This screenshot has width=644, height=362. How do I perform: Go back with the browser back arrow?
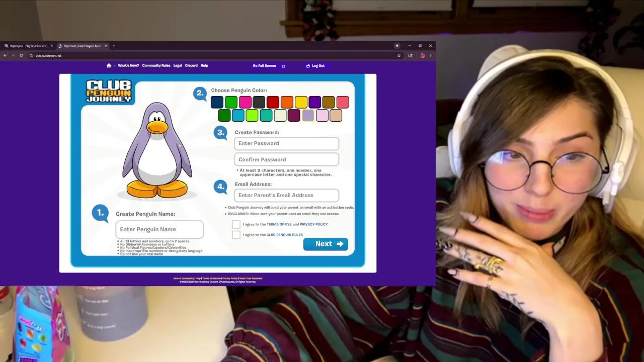tap(5, 55)
